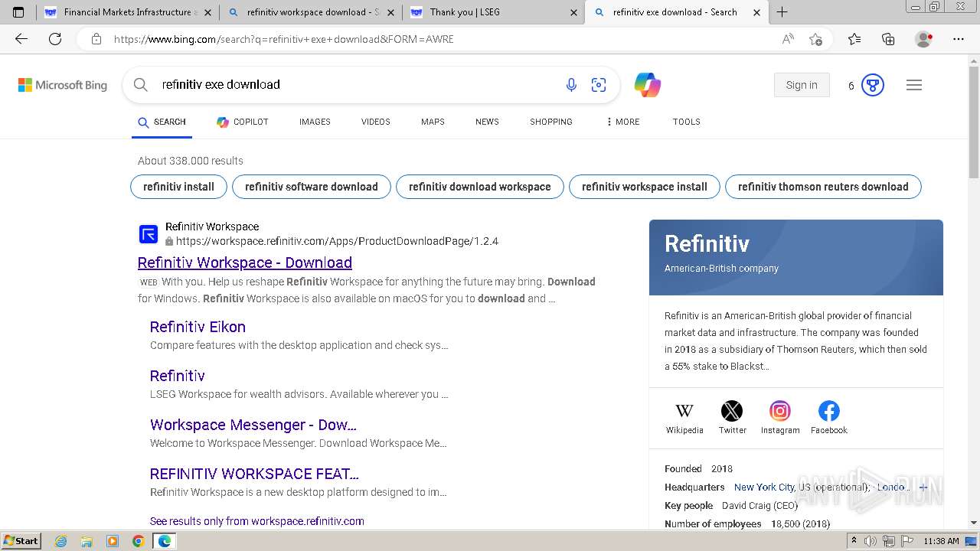Open the Favorites list icon
The image size is (980, 551).
(854, 39)
